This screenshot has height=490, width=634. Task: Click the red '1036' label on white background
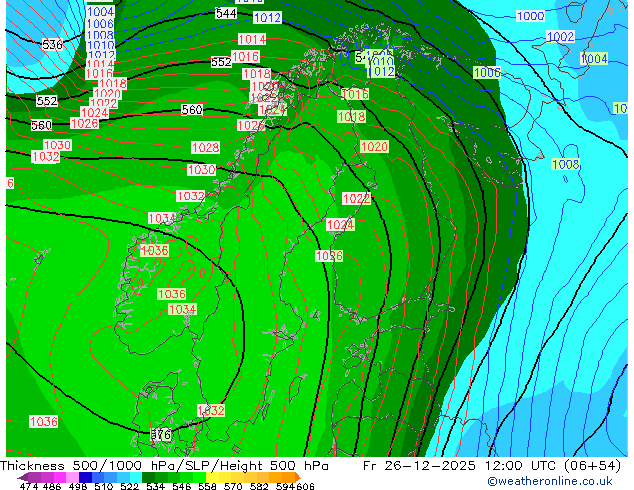click(x=44, y=422)
